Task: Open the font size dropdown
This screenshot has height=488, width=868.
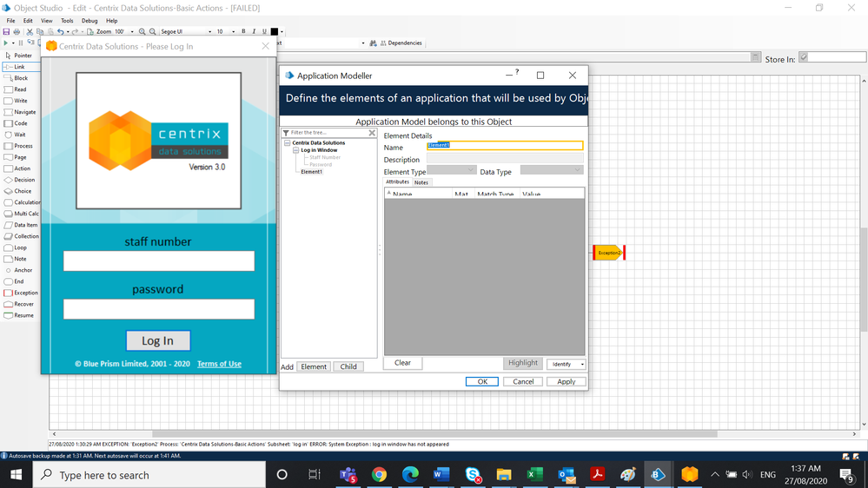Action: click(233, 32)
